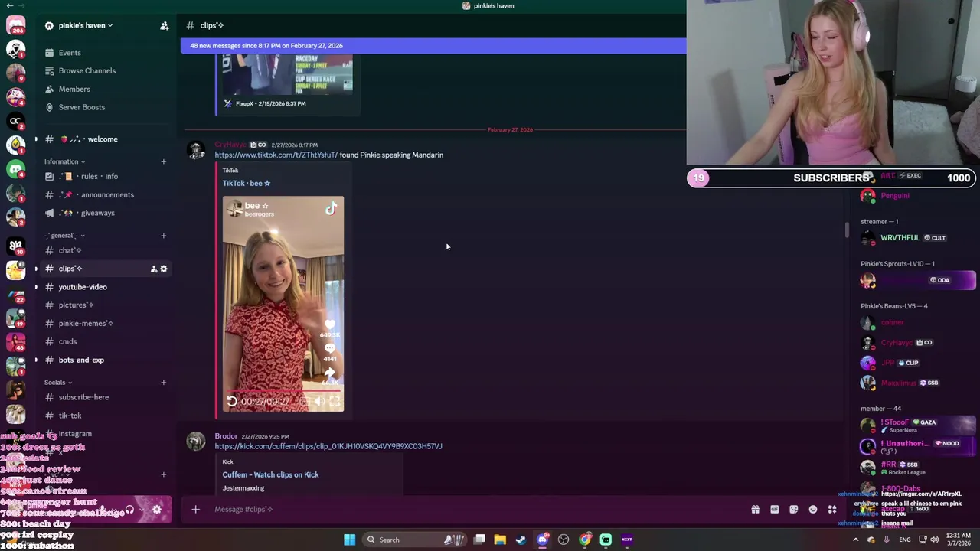Open Brodor's username in chat
Viewport: 980px width, 551px height.
pos(226,436)
